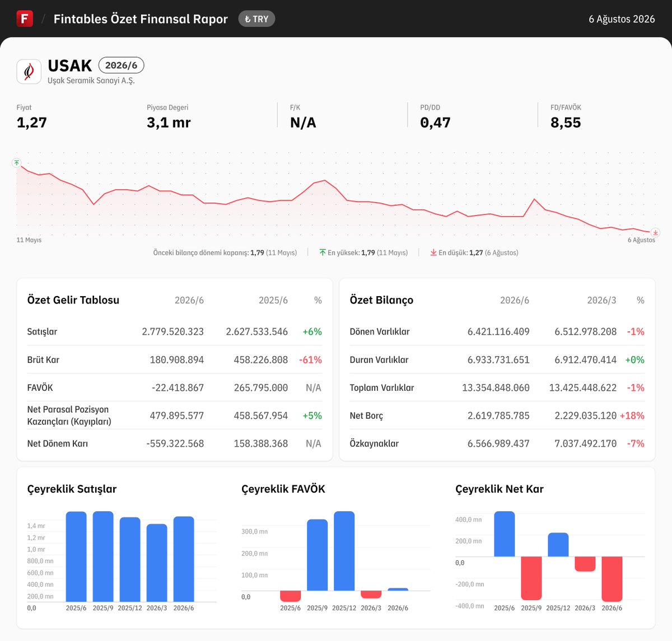Click the red down arrow beside En düşük

click(x=433, y=252)
